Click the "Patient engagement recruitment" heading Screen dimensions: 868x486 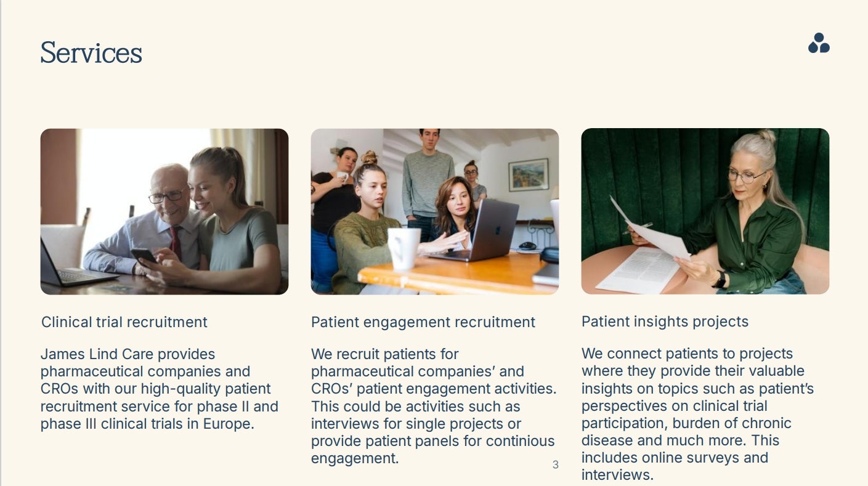[423, 322]
